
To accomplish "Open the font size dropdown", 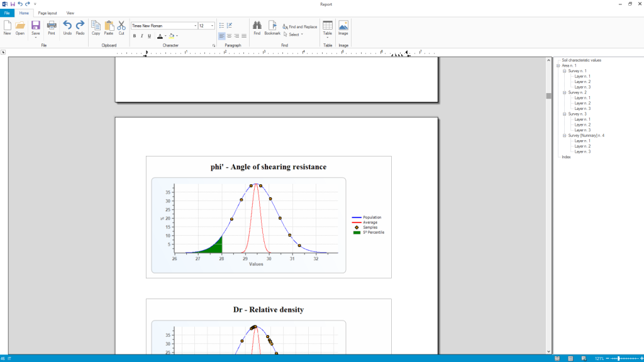I will (213, 26).
